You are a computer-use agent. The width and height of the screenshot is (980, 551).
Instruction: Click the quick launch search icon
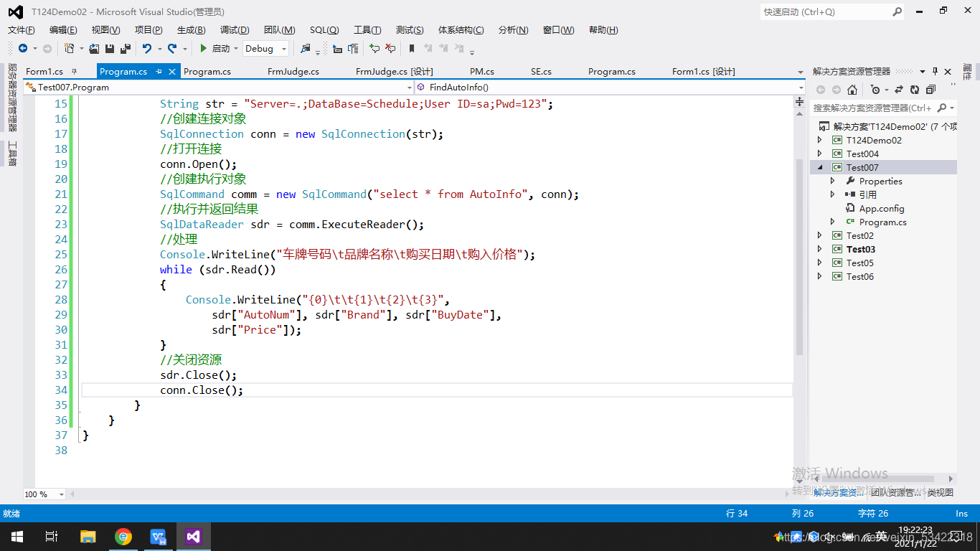tap(897, 11)
